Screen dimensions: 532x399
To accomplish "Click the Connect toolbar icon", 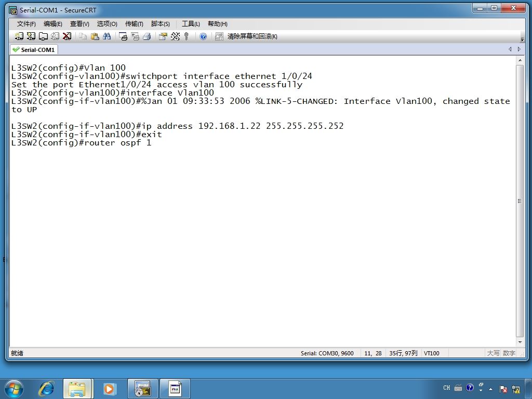I will [x=19, y=36].
